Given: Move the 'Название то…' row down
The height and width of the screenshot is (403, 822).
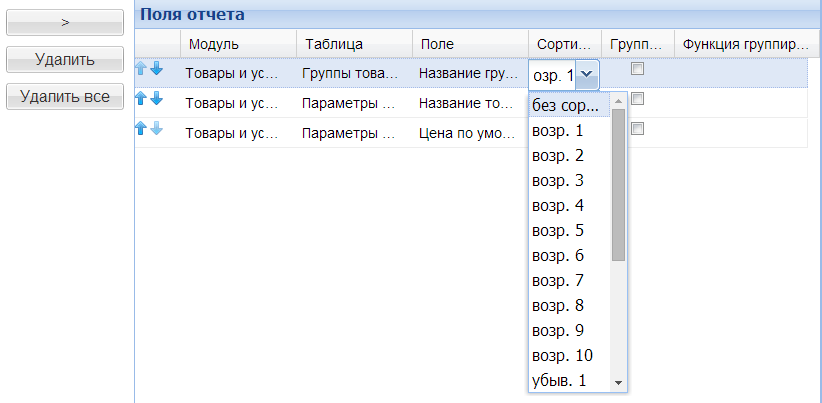Looking at the screenshot, I should [x=156, y=99].
